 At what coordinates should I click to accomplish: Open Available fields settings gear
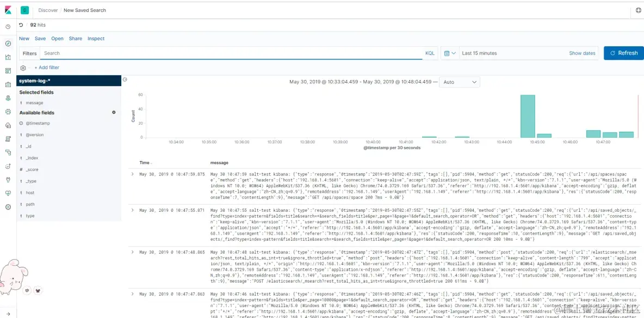(114, 112)
